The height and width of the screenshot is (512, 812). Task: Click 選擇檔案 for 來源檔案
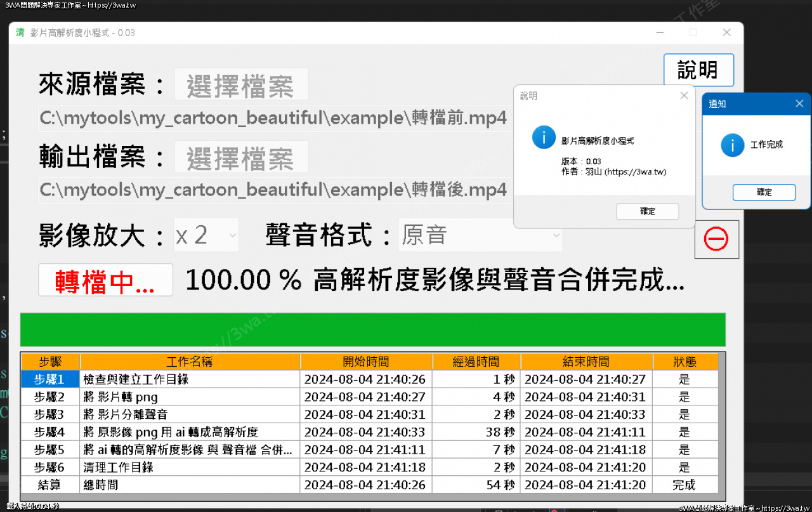coord(241,84)
